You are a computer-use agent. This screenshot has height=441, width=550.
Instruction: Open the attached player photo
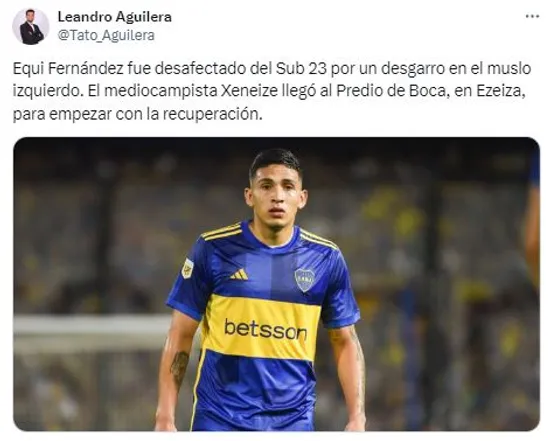pos(276,284)
